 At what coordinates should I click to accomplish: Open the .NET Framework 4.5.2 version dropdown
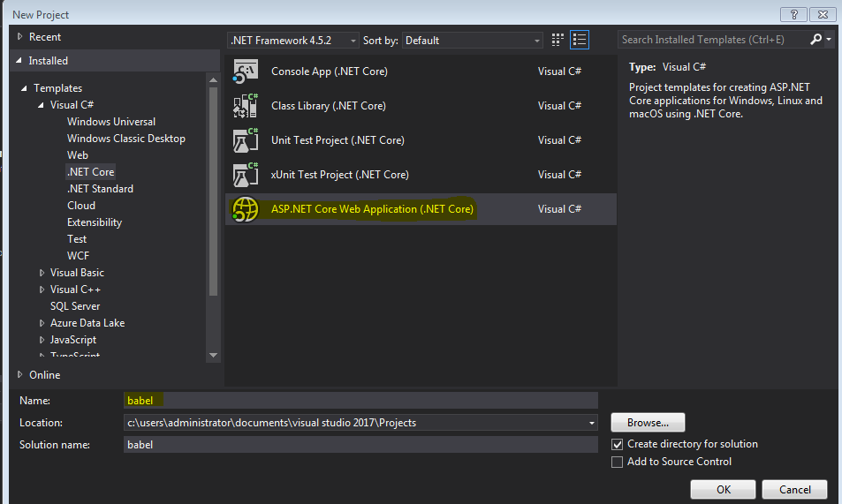point(293,41)
